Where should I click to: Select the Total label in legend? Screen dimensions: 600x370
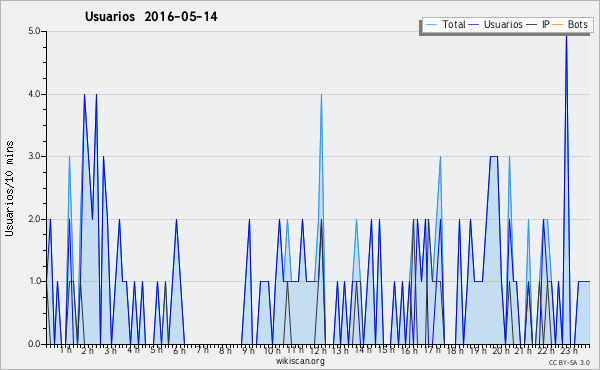(x=454, y=24)
